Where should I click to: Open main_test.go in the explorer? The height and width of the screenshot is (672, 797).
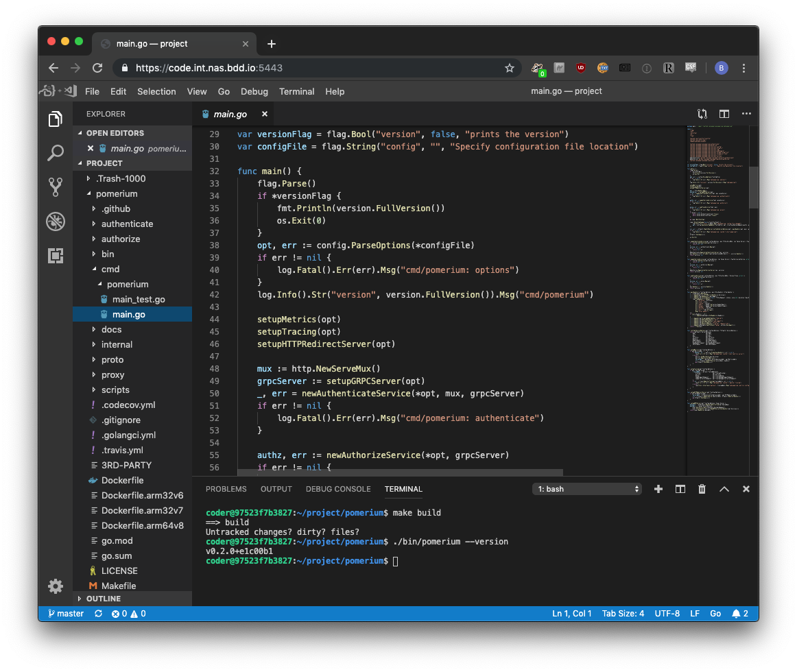pos(139,299)
